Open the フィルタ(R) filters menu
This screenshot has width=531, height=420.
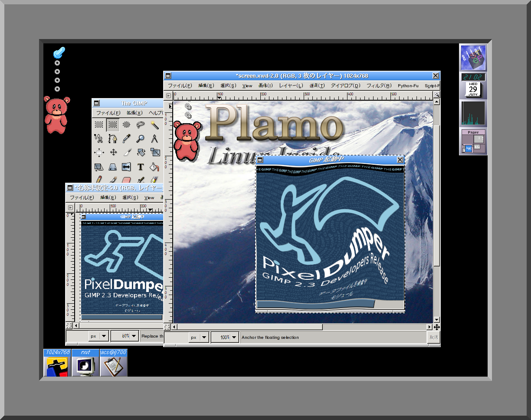click(x=379, y=85)
